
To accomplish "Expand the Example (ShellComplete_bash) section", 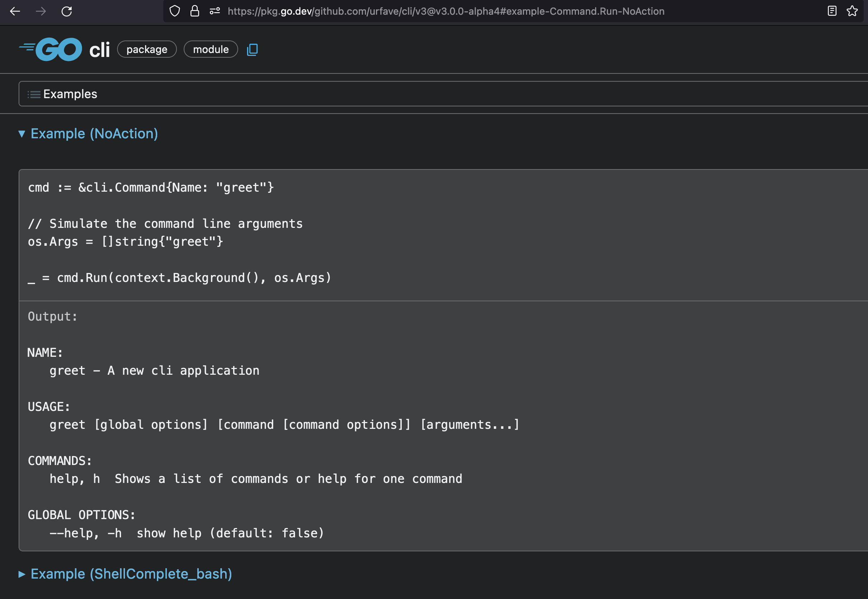I will tap(22, 574).
